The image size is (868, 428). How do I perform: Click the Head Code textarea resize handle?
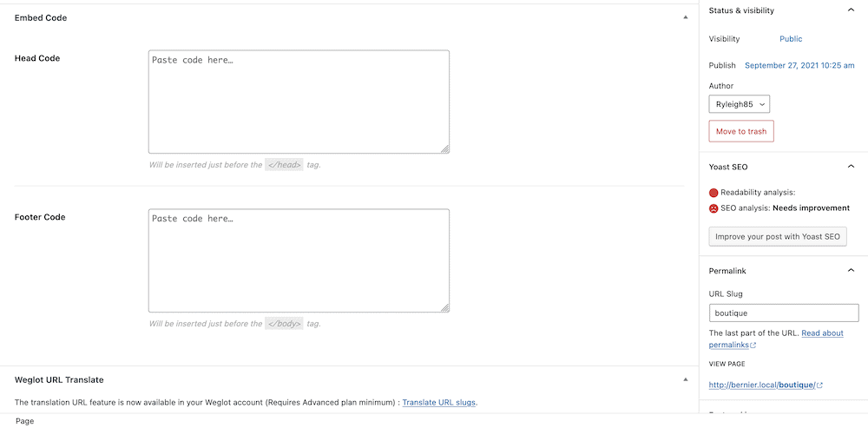tap(444, 148)
